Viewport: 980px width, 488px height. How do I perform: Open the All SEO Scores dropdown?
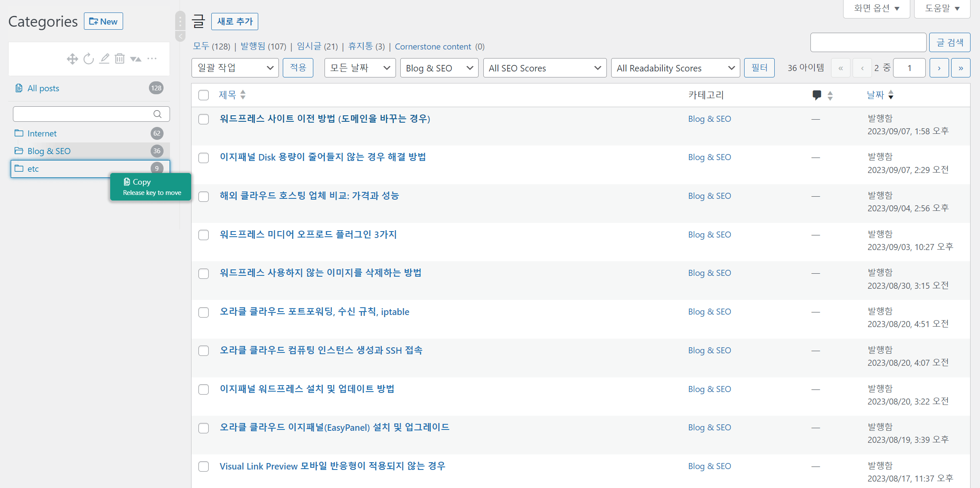[x=545, y=68]
